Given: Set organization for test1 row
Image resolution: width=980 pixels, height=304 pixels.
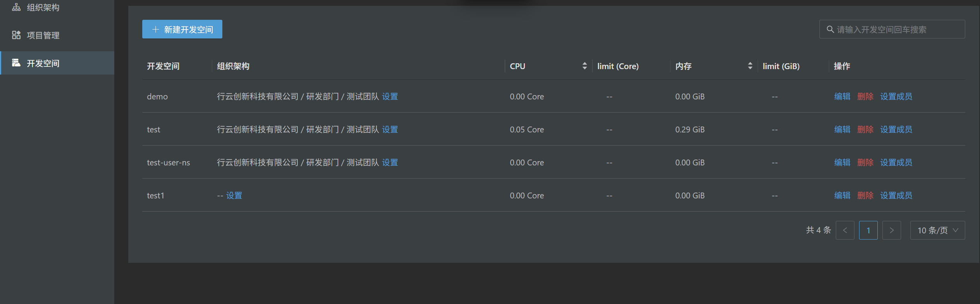Looking at the screenshot, I should 234,195.
